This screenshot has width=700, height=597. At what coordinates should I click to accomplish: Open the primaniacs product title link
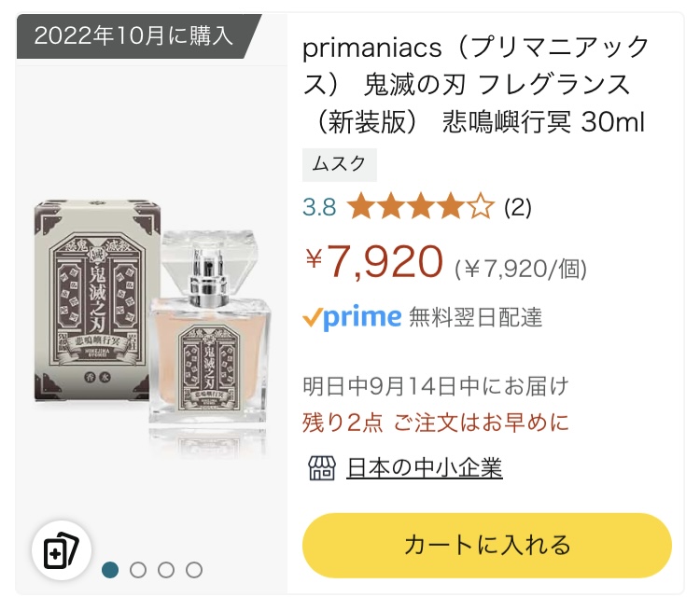tap(476, 84)
